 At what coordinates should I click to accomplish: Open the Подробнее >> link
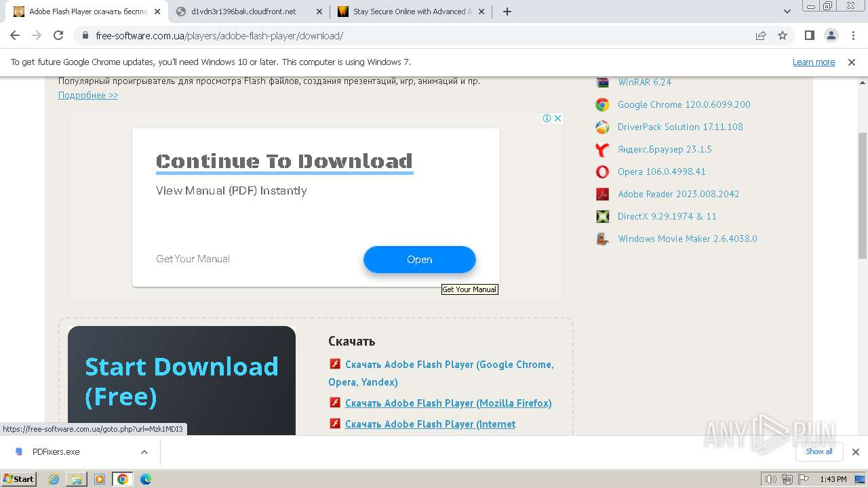point(88,96)
